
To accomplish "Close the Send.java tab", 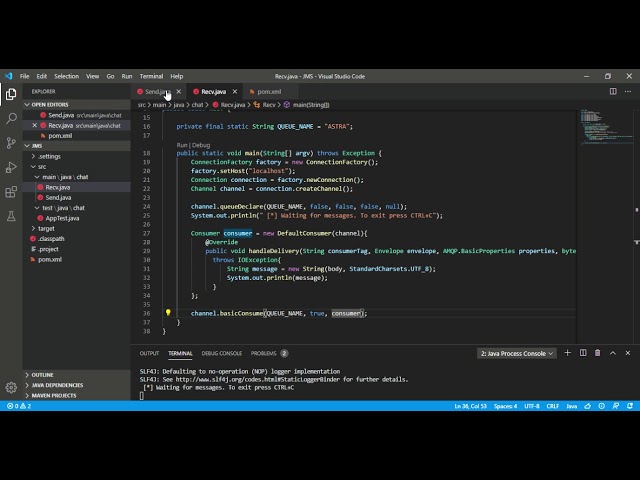I will click(179, 91).
